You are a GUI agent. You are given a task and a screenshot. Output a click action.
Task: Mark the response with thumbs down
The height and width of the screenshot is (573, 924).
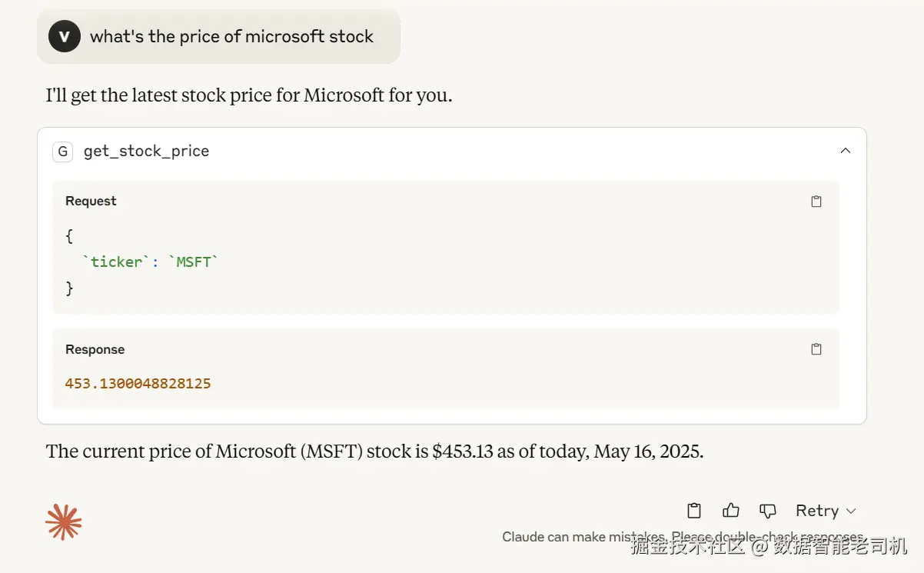point(767,511)
